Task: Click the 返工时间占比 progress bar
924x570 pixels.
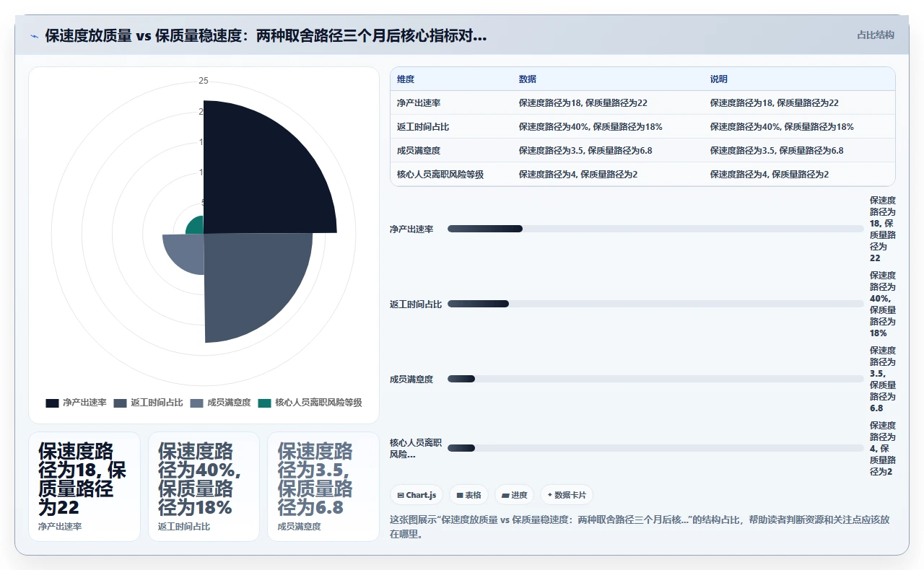Action: (x=655, y=304)
